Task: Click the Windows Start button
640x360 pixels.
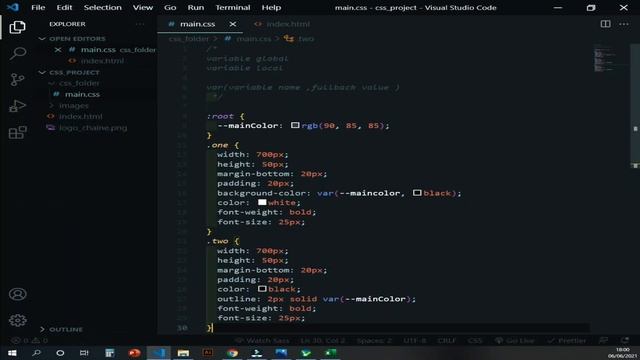Action: (x=12, y=353)
